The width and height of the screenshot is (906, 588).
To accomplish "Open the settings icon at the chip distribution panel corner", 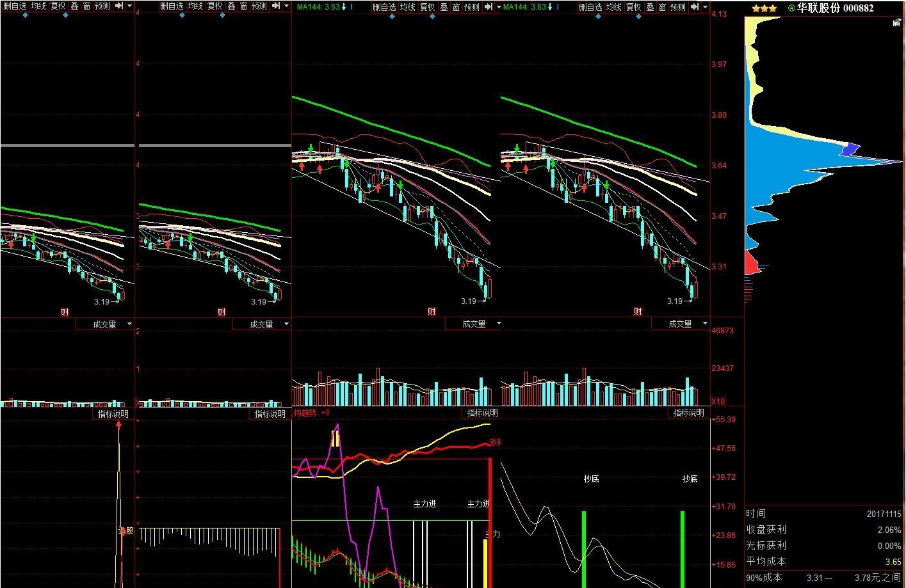I will click(897, 23).
